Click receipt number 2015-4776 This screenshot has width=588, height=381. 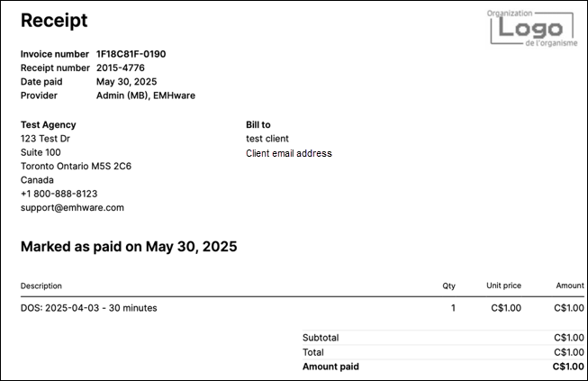121,68
